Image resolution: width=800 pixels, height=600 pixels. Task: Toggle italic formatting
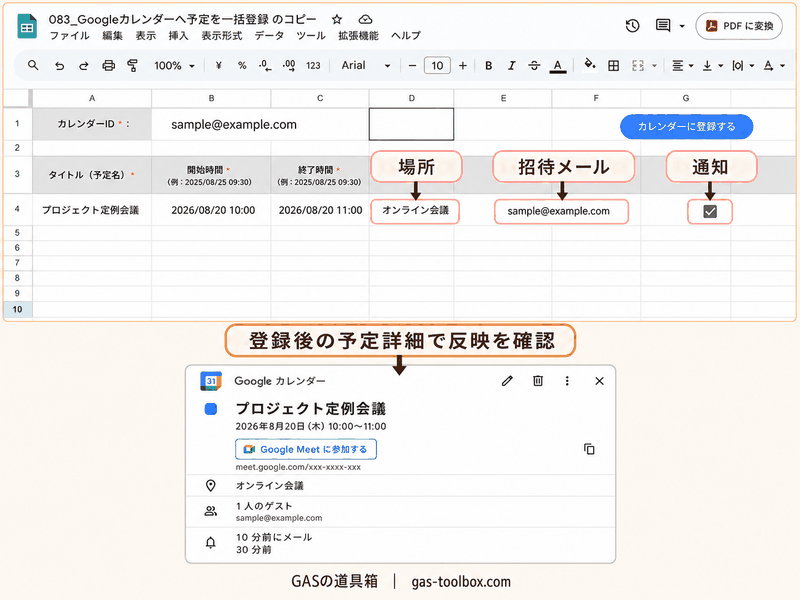(511, 65)
